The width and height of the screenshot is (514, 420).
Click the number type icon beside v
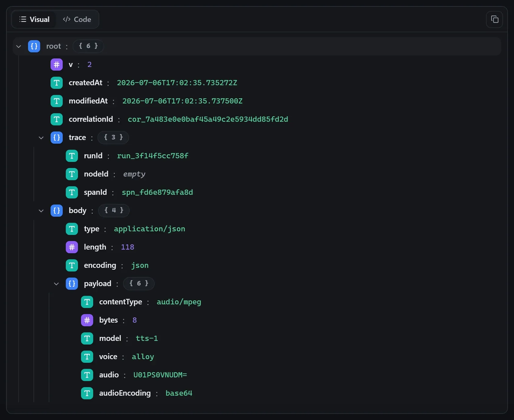click(x=57, y=65)
